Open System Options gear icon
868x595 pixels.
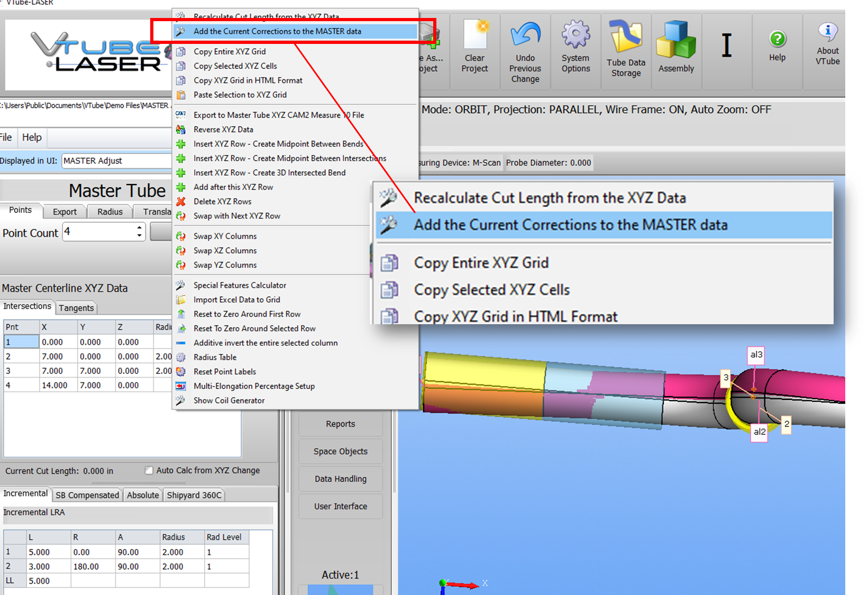pos(575,35)
